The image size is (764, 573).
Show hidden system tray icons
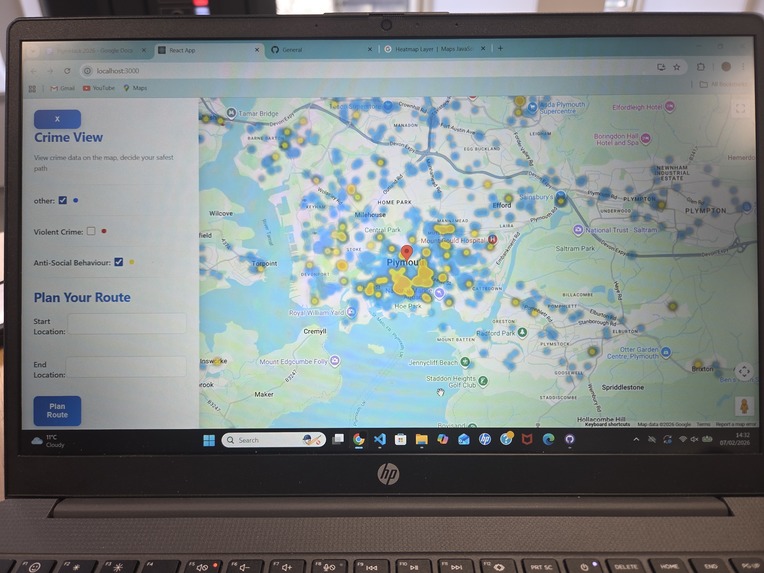pyautogui.click(x=636, y=439)
